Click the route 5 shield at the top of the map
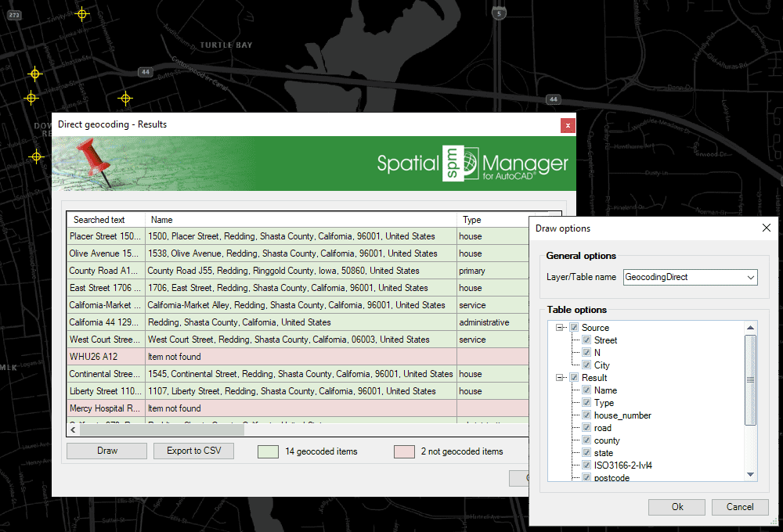Viewport: 783px width, 532px height. pos(499,13)
